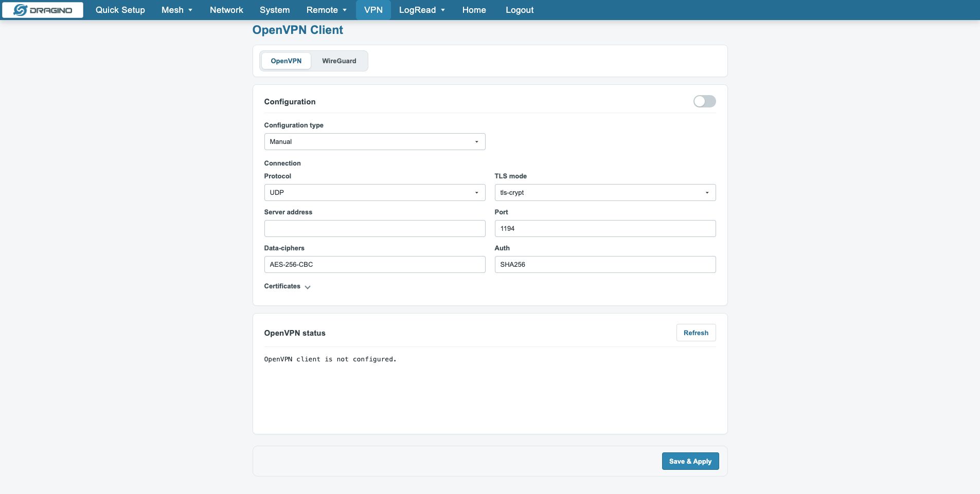
Task: Focus the Server address input field
Action: click(x=375, y=228)
